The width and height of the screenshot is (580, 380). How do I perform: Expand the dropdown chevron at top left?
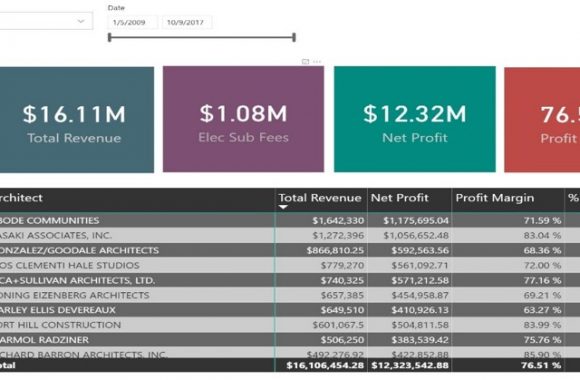(x=81, y=21)
